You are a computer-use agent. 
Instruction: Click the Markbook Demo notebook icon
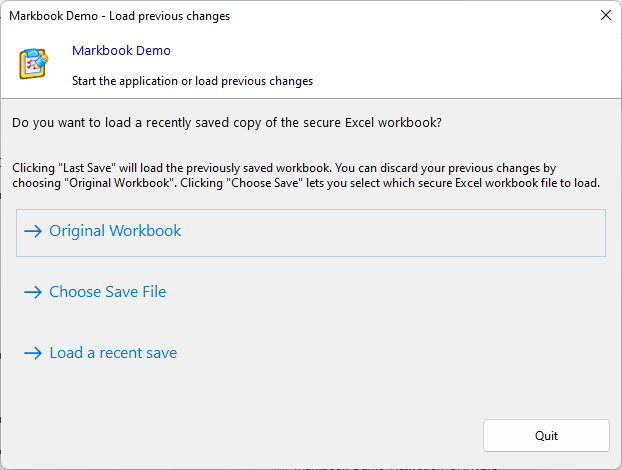pyautogui.click(x=33, y=63)
